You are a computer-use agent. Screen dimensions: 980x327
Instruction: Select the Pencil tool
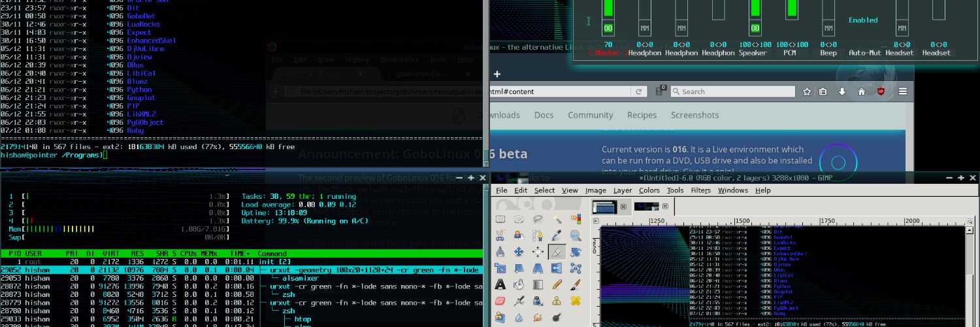tap(557, 284)
